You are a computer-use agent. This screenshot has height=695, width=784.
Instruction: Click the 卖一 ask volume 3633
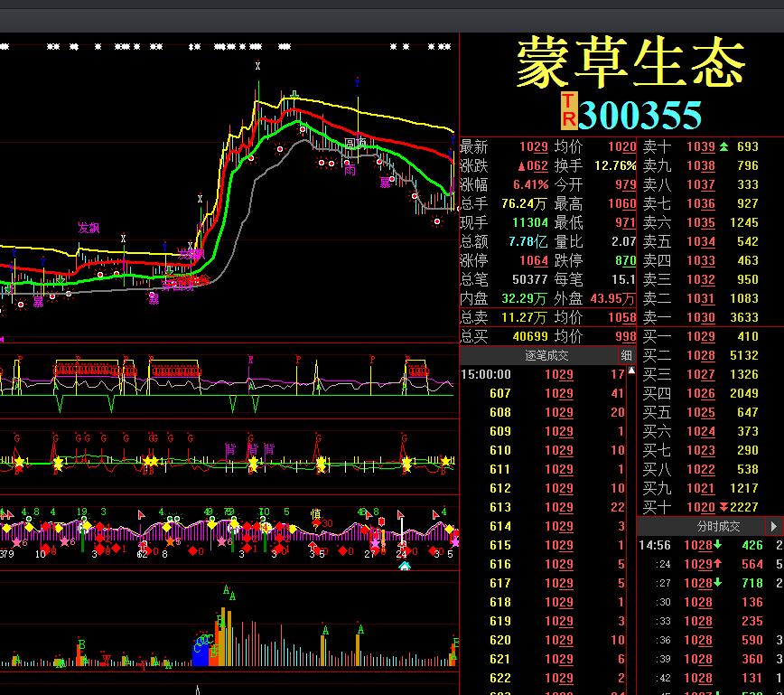pos(744,318)
